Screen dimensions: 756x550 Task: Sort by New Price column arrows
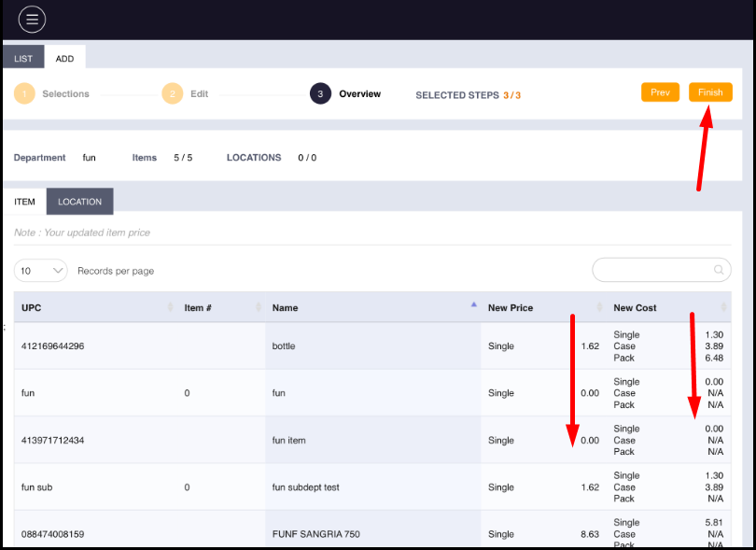[x=599, y=308]
